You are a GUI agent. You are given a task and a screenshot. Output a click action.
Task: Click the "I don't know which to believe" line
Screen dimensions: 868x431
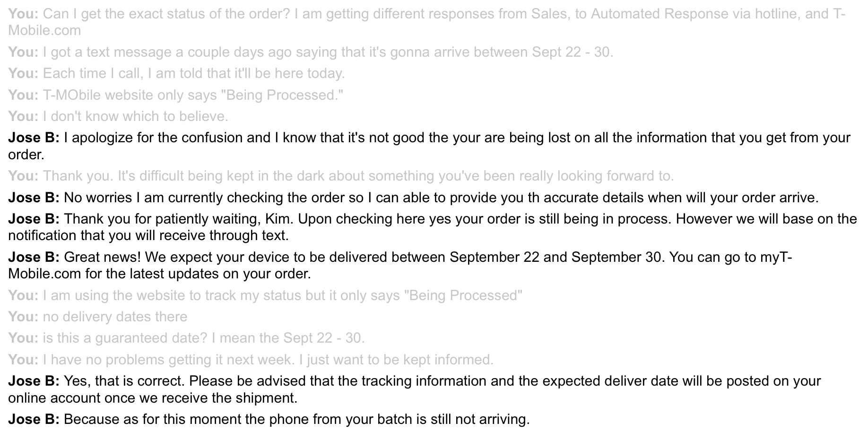118,116
